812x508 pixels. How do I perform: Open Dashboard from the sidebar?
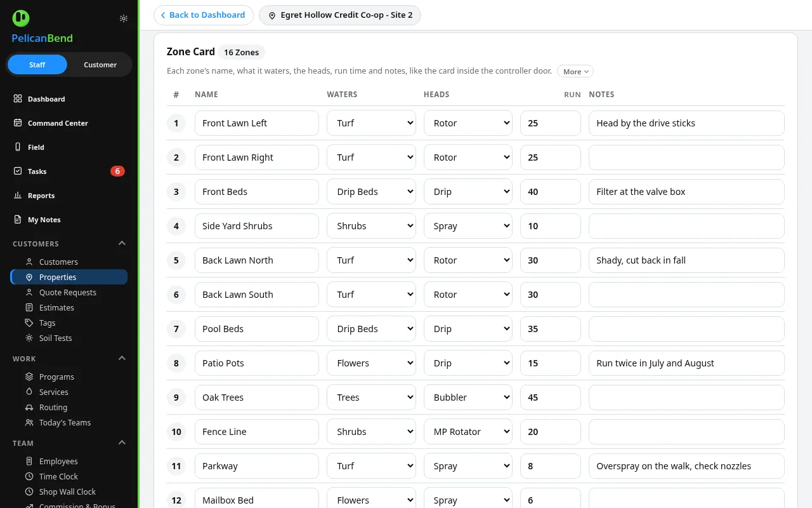(x=69, y=99)
